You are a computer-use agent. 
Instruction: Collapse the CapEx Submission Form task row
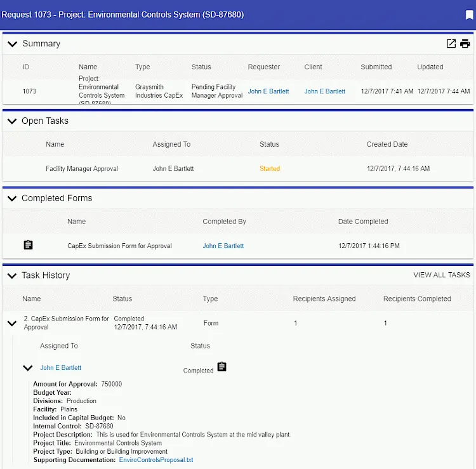pos(11,323)
